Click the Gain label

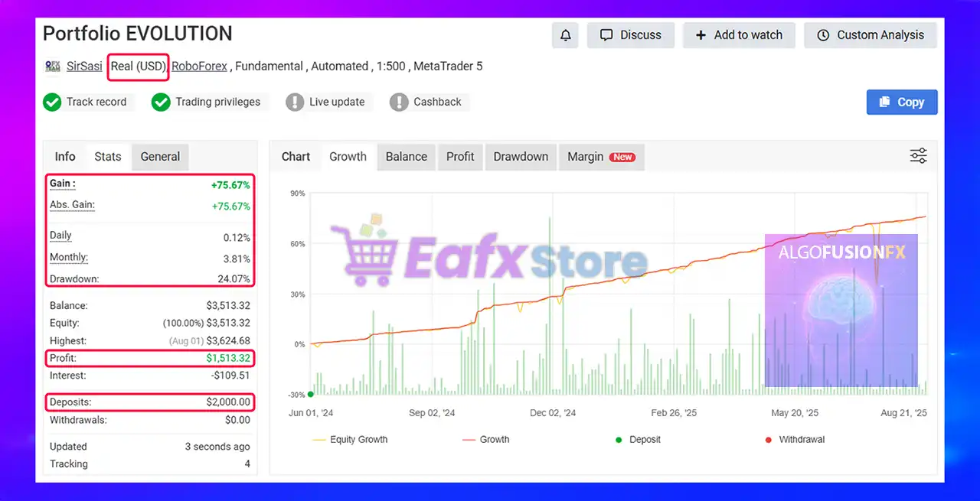coord(63,184)
